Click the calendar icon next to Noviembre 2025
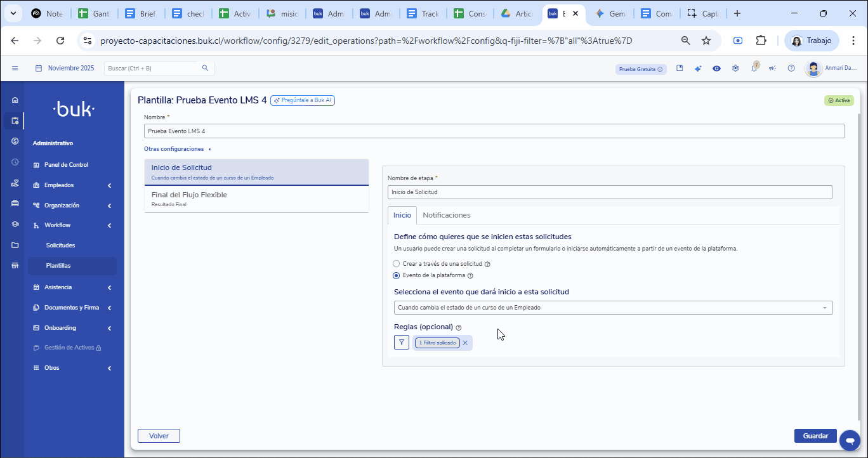This screenshot has height=458, width=868. (x=40, y=68)
